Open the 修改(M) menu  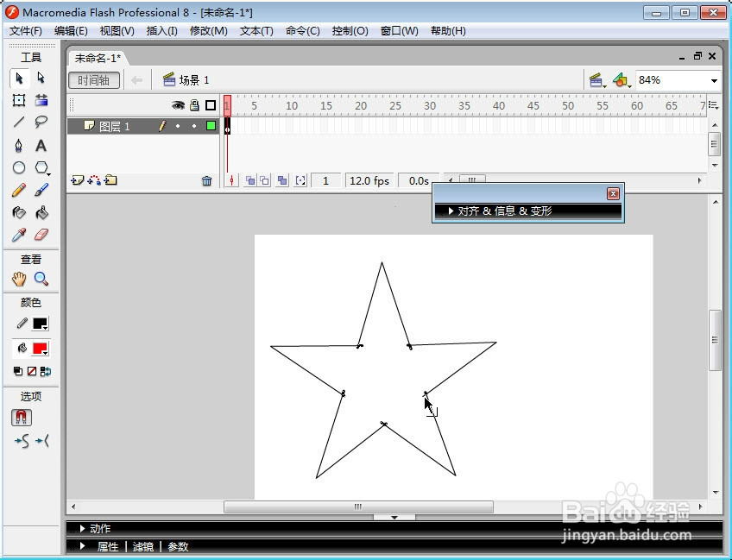click(208, 31)
